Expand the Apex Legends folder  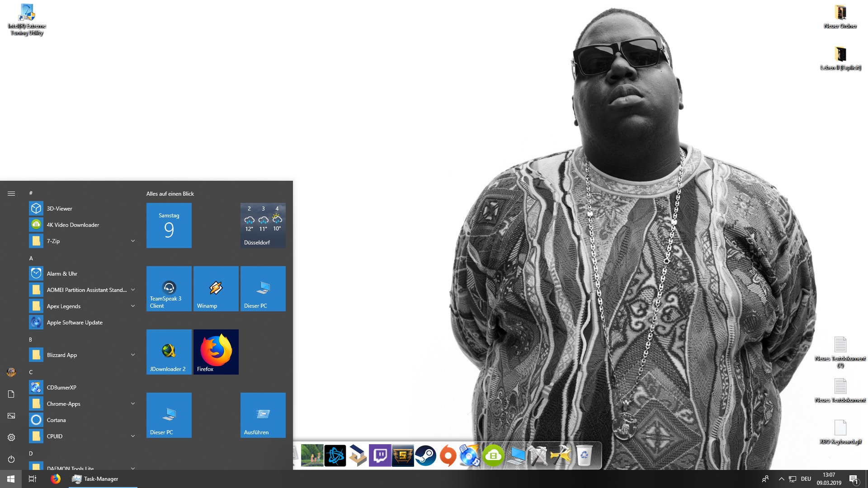133,306
